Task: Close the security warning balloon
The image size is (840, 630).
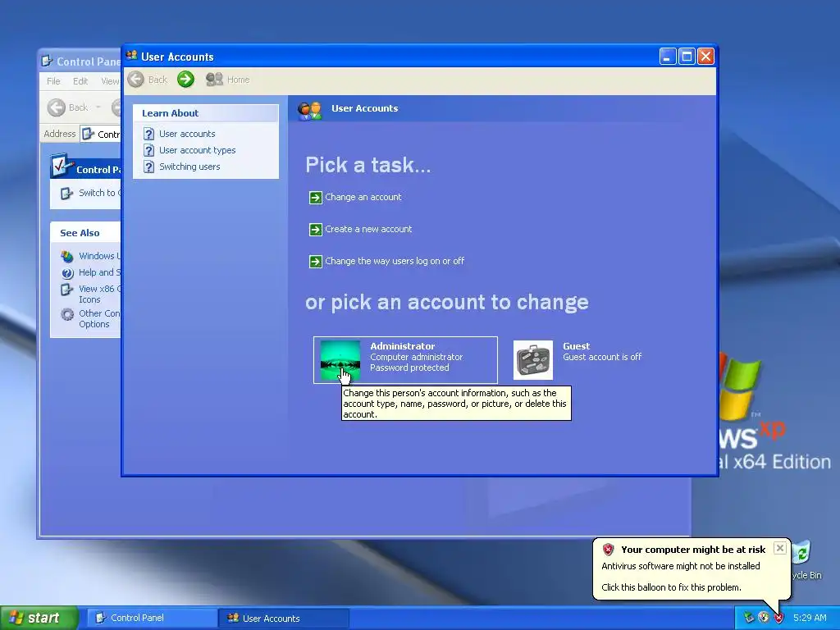Action: [x=780, y=548]
